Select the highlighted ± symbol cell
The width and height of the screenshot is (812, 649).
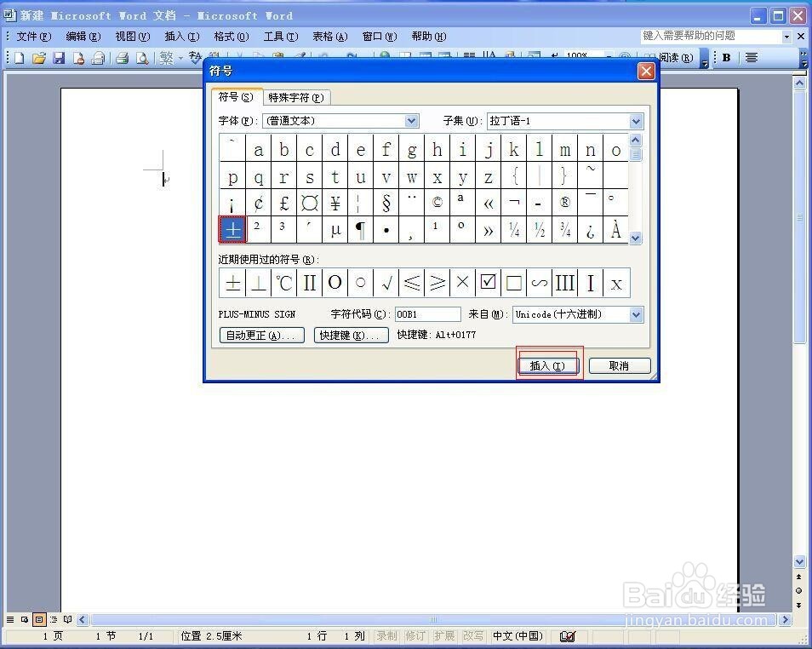[232, 230]
